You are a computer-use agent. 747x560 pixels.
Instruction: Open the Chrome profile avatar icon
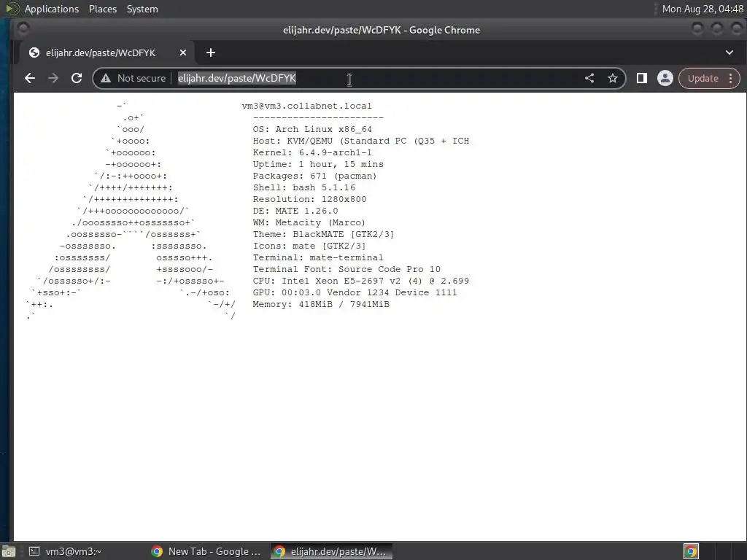665,78
